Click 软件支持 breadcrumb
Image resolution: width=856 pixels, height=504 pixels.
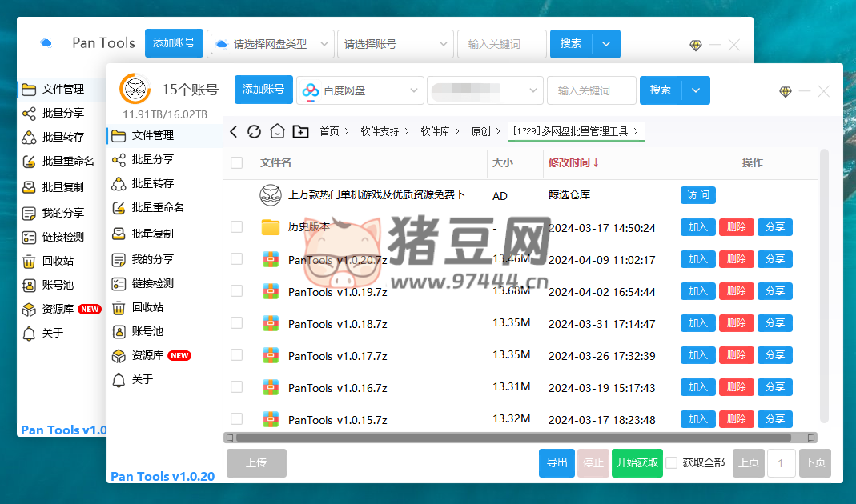380,131
